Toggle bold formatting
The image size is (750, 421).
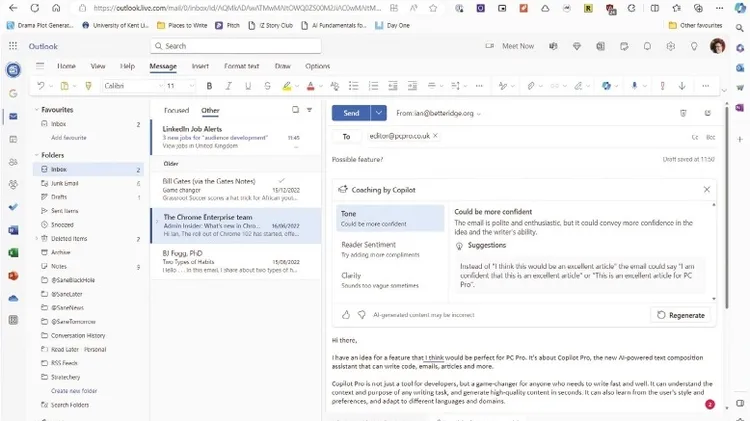coord(209,86)
